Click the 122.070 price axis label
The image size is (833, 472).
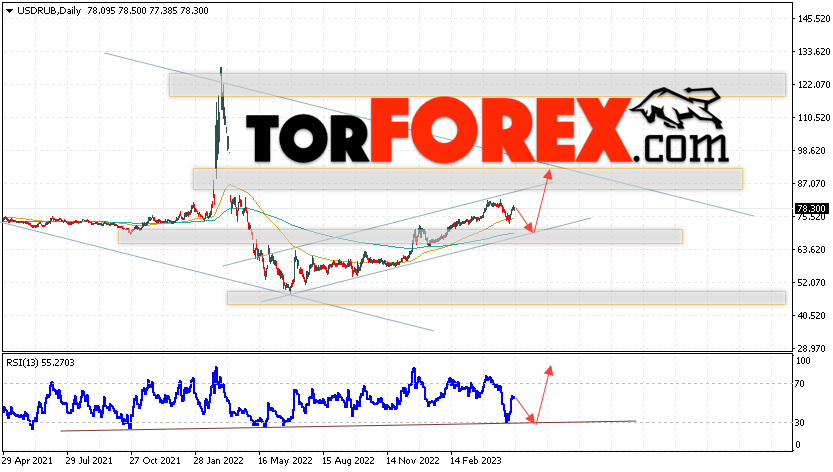[814, 85]
